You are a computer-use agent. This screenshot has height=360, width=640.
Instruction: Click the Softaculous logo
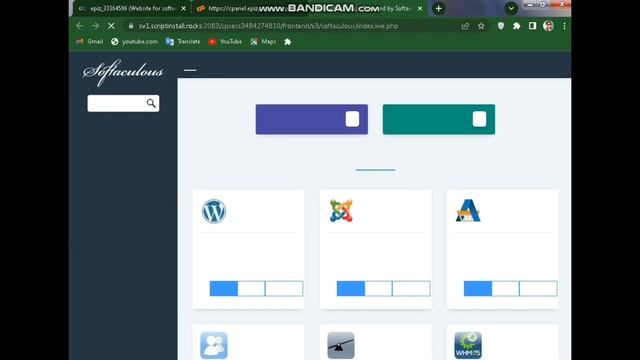tap(123, 73)
